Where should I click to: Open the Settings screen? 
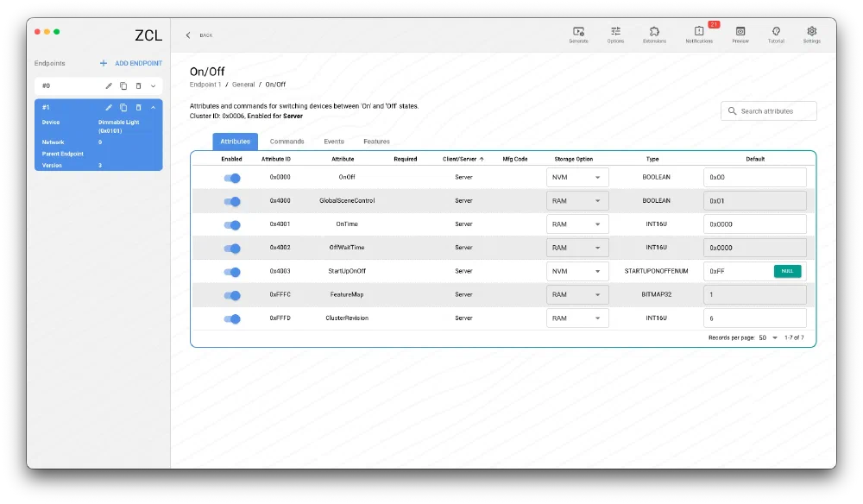tap(811, 34)
